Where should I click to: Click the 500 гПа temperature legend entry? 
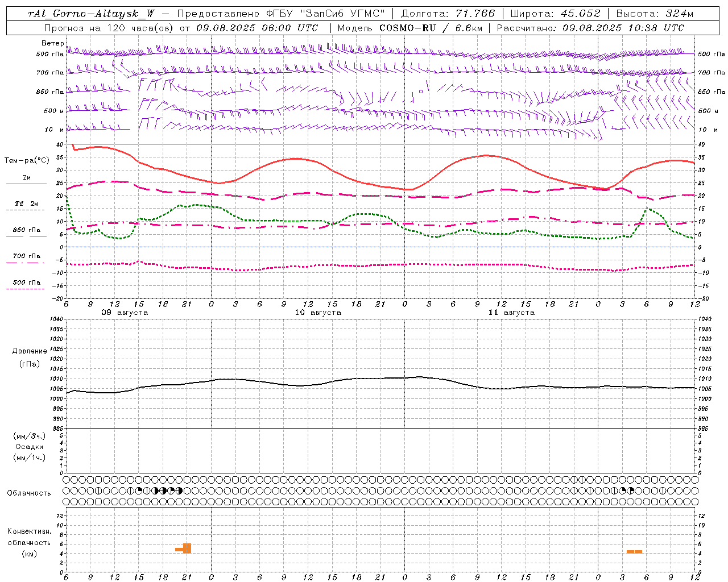(x=27, y=282)
